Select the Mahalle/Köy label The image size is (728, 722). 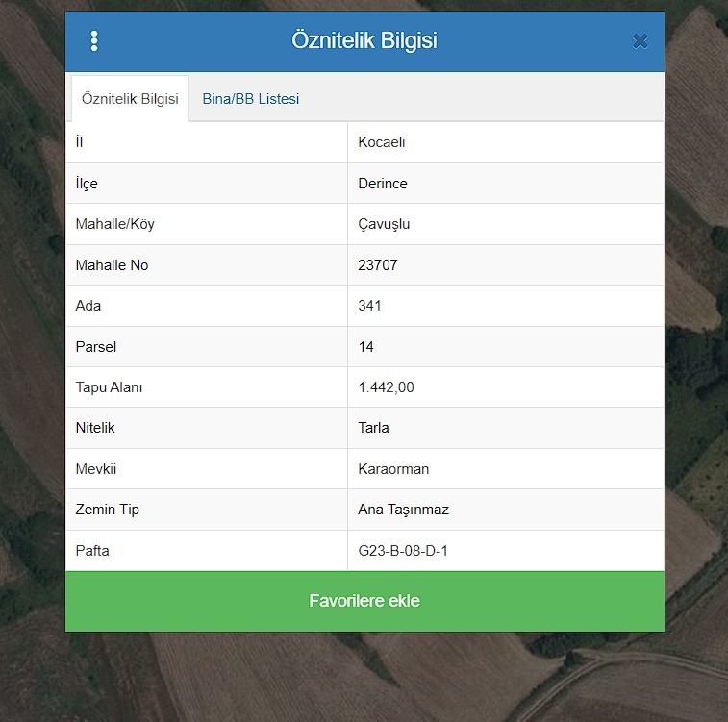(114, 224)
